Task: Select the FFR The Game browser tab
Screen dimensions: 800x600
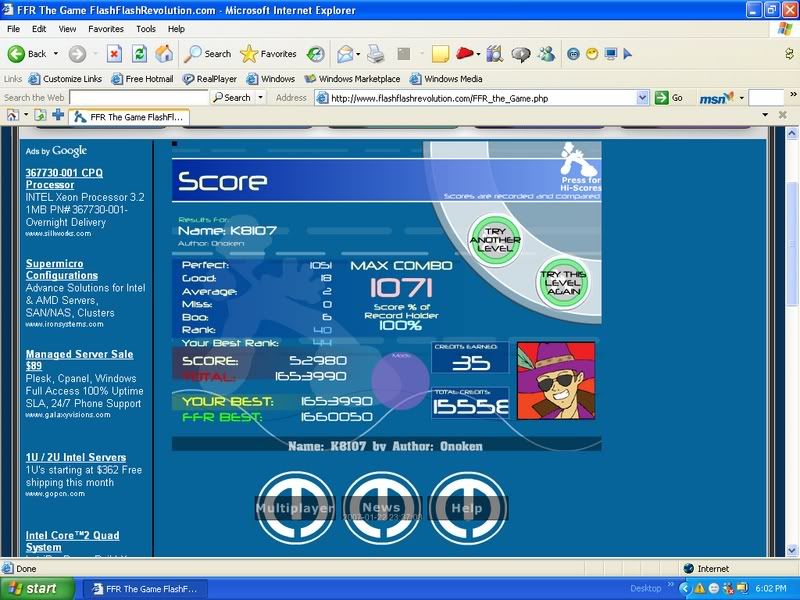Action: pyautogui.click(x=130, y=116)
